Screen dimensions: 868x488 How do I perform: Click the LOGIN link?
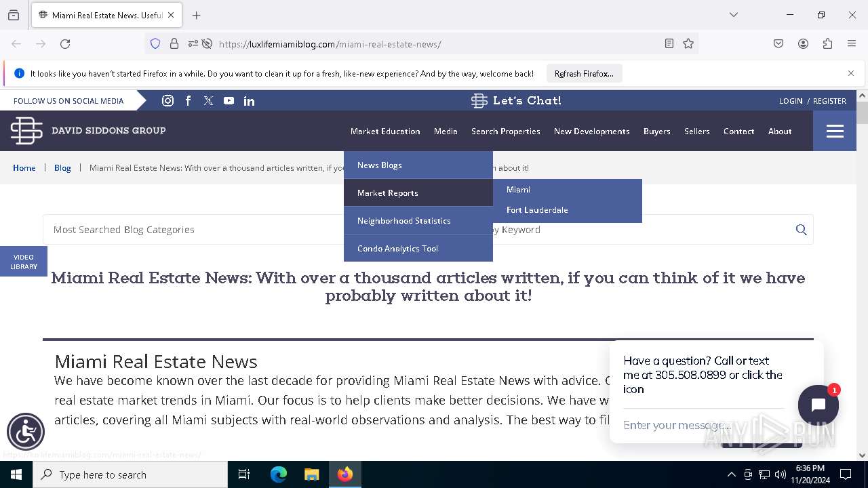791,101
